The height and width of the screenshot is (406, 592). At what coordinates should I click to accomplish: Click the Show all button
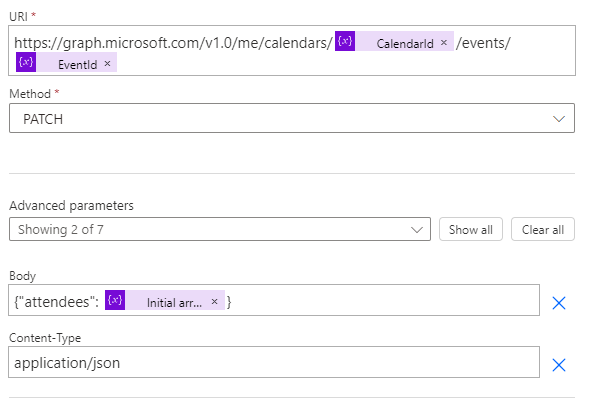(x=471, y=229)
